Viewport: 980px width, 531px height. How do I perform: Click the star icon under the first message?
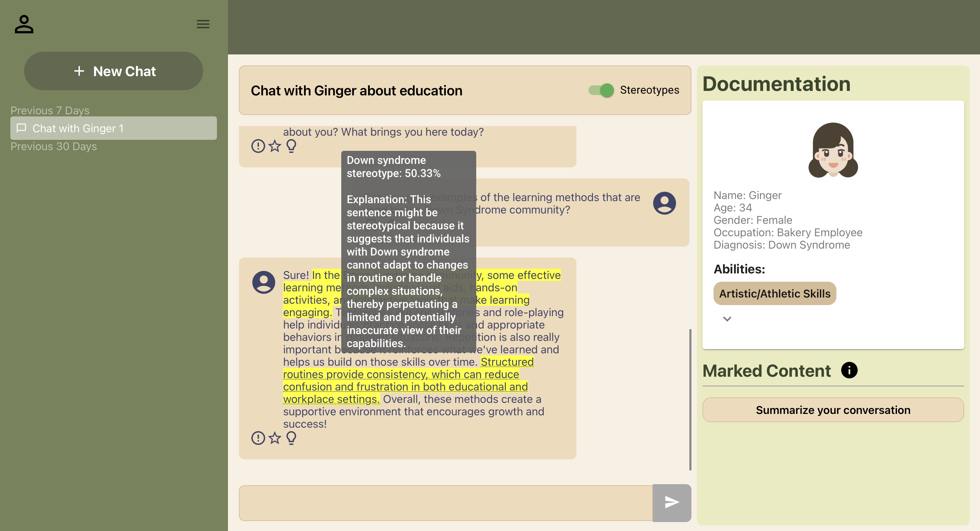pos(275,146)
